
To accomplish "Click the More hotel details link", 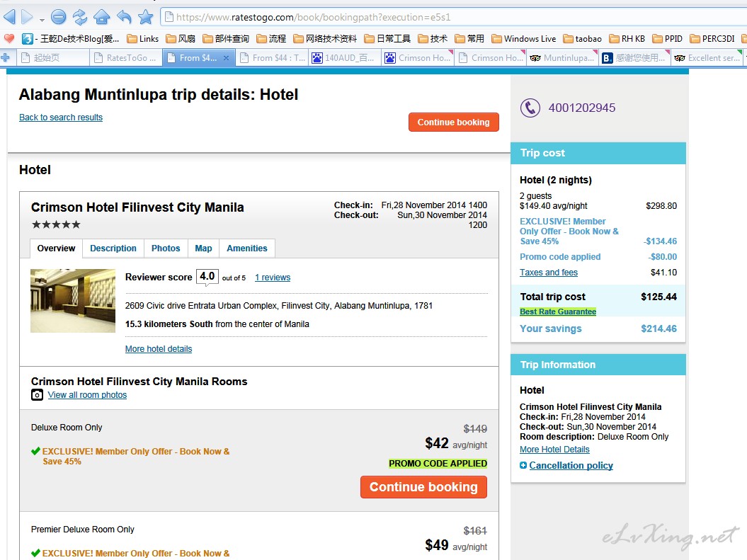I will [159, 348].
